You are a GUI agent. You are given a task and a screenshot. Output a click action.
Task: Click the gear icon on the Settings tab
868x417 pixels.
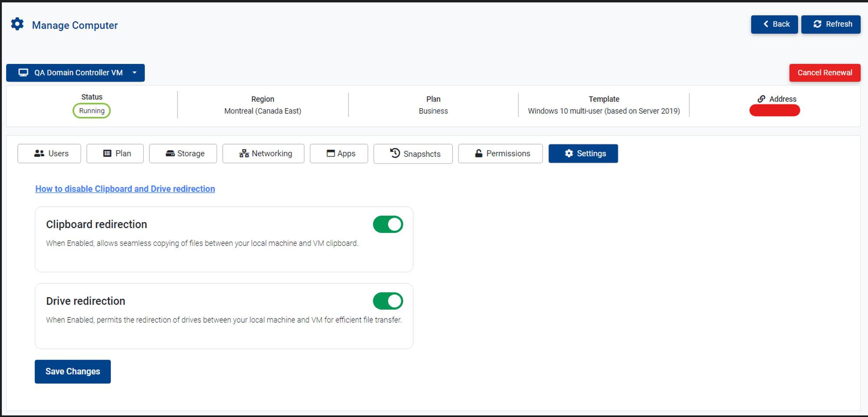click(x=569, y=153)
